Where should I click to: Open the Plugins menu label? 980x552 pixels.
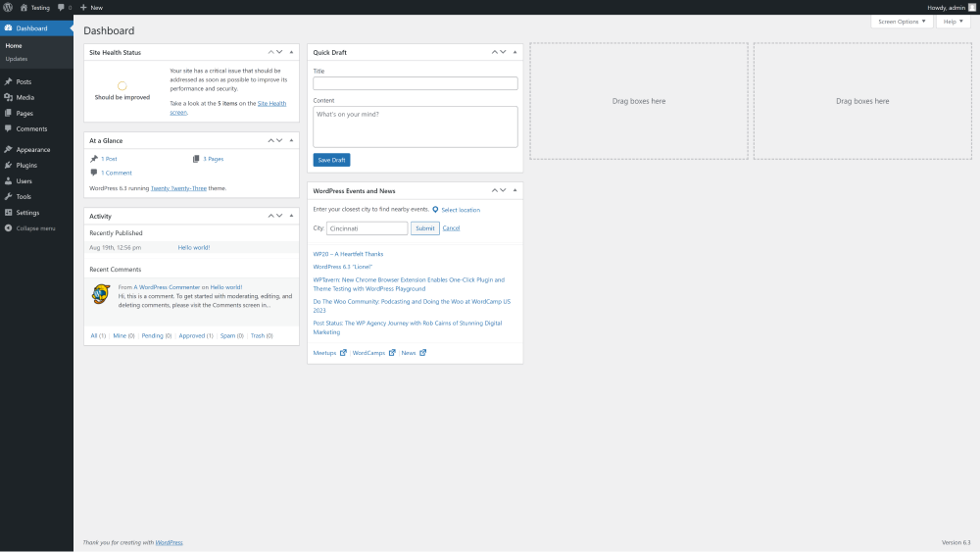[x=26, y=165]
